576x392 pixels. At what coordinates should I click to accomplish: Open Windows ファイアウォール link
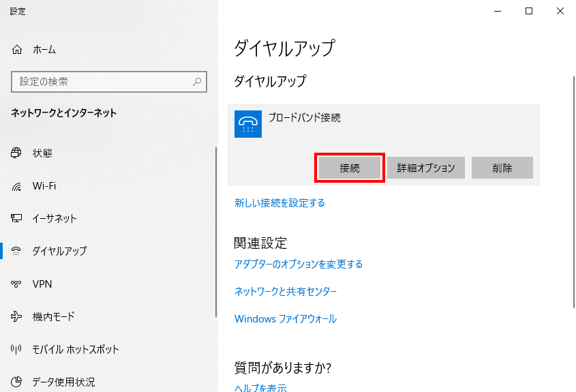point(286,318)
